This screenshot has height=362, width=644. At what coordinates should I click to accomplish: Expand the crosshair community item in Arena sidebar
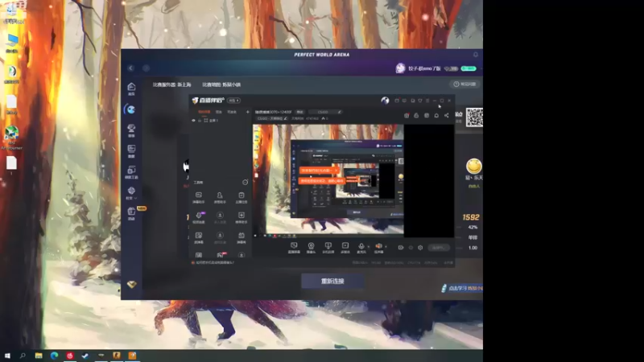tap(131, 192)
